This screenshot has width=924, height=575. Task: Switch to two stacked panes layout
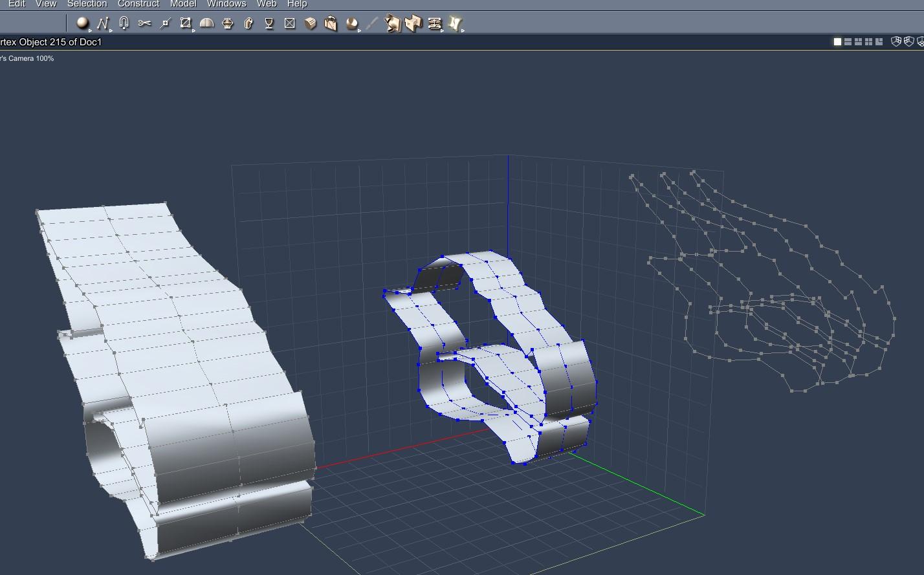click(848, 42)
